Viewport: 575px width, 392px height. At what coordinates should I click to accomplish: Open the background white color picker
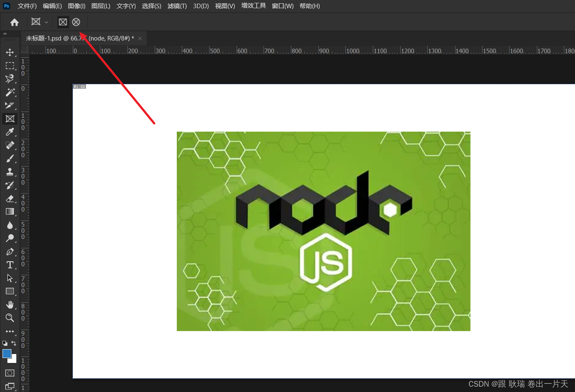(14, 360)
